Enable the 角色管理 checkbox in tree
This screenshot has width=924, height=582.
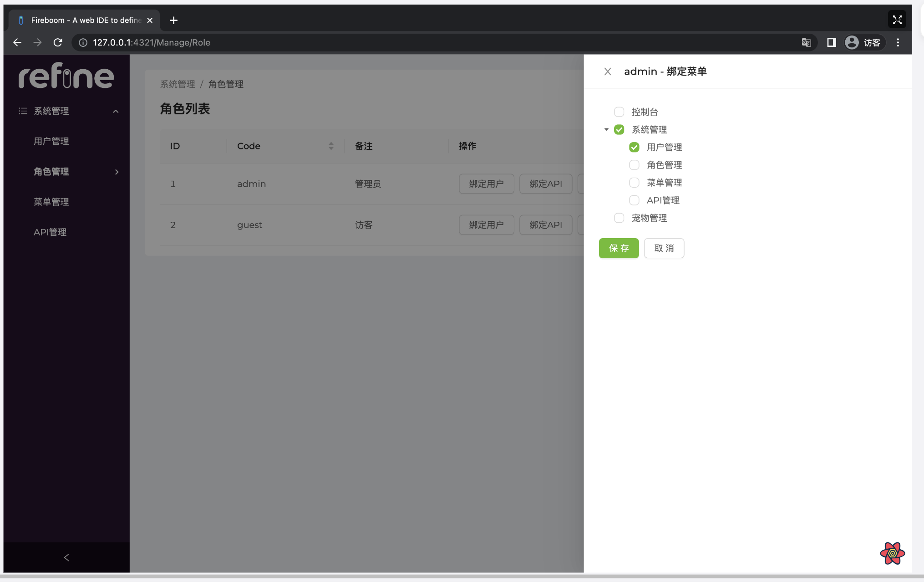coord(634,165)
